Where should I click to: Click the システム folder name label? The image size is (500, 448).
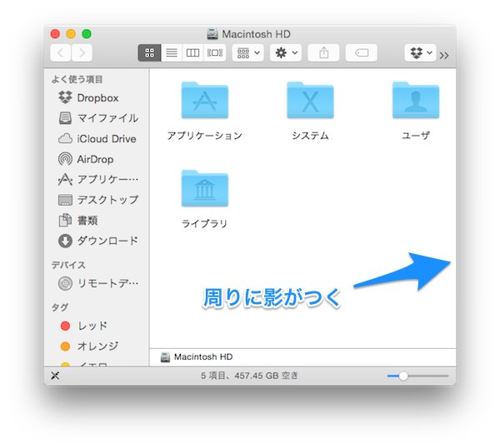pyautogui.click(x=310, y=136)
